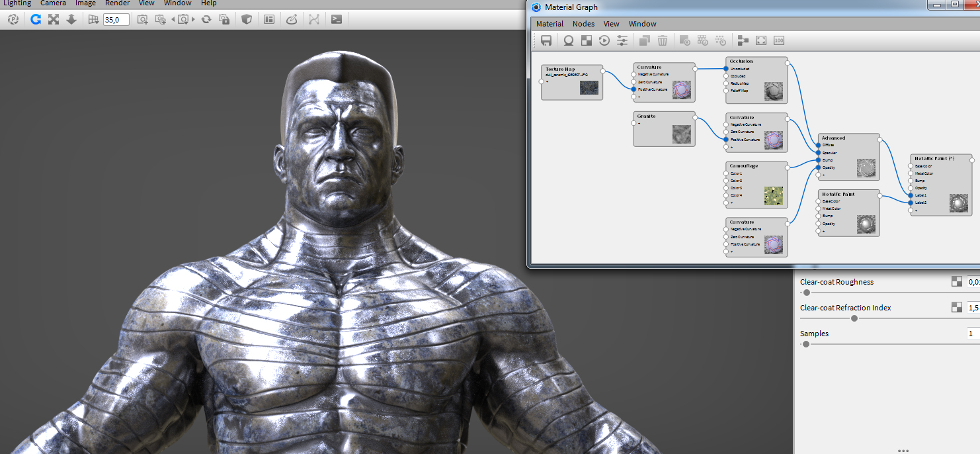Viewport: 980px width, 454px height.
Task: Click the brick-pattern icon in Material Graph toolbar
Action: 703,40
